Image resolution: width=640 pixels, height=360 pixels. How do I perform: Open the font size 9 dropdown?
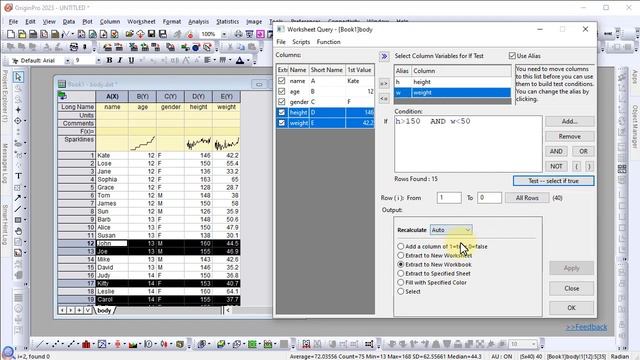pos(98,60)
